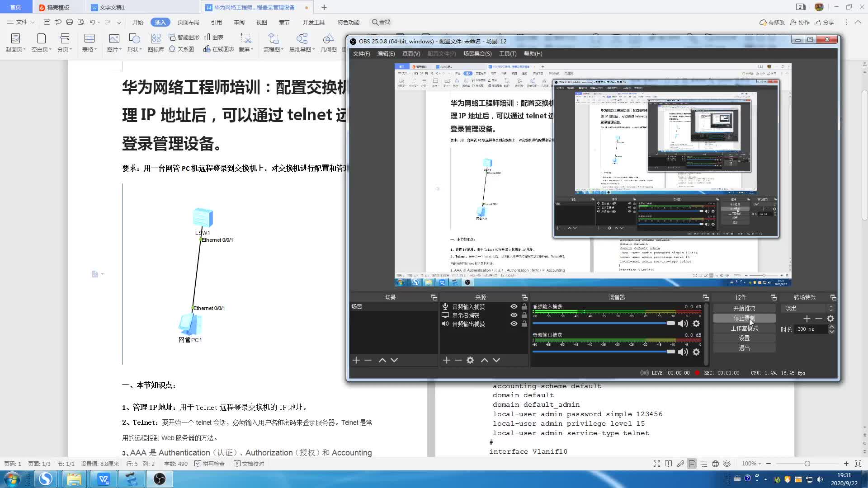Hide the 音频输出捕获 source
This screenshot has height=488, width=868.
514,324
